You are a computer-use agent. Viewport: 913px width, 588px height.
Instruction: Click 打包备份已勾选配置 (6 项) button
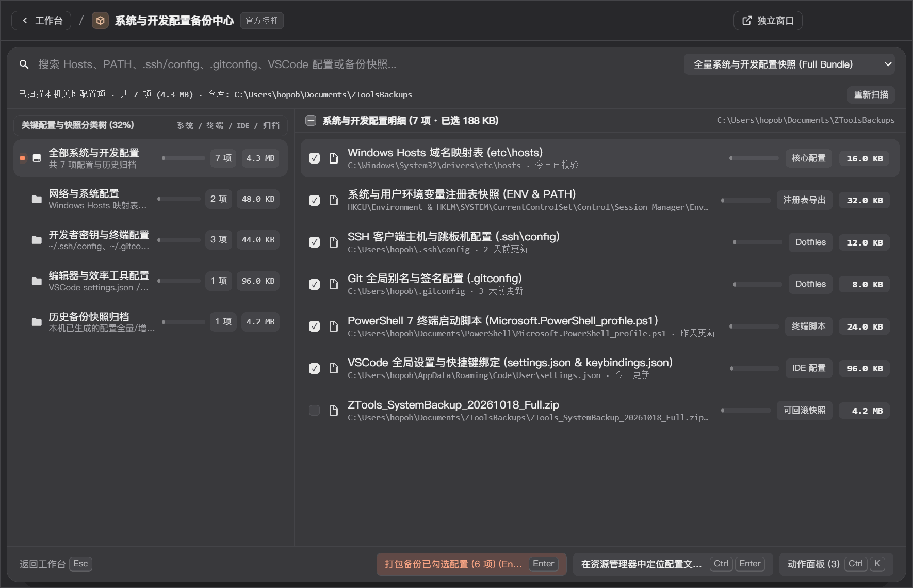click(471, 564)
